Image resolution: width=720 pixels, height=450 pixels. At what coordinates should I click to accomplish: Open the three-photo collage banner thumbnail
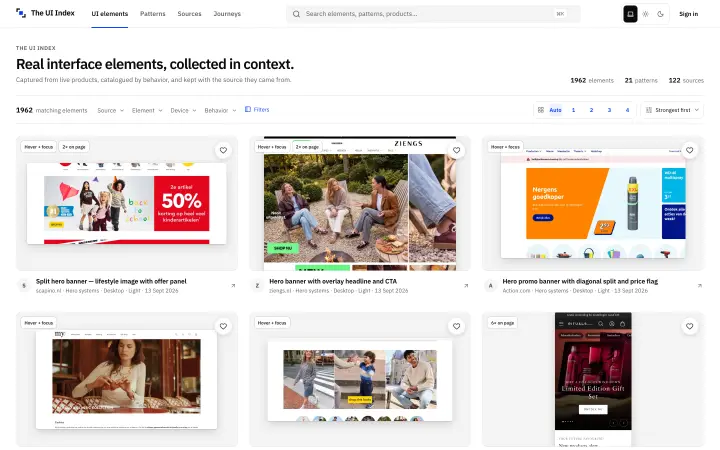360,381
